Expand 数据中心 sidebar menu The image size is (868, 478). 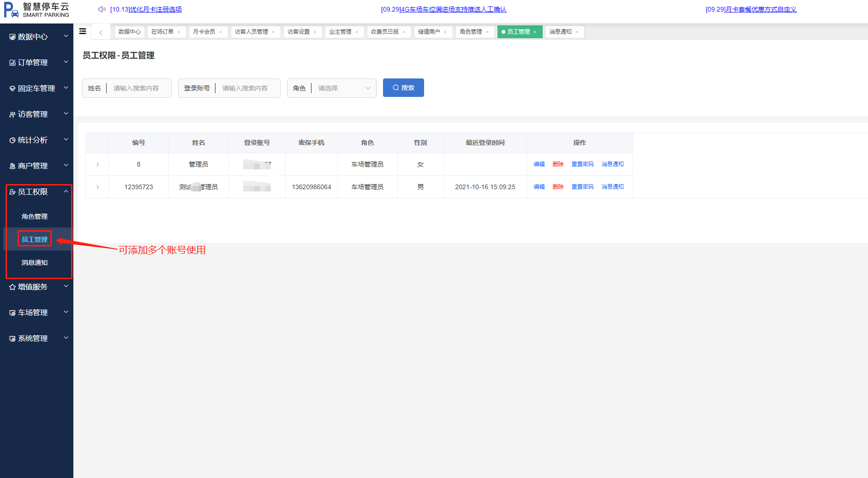pyautogui.click(x=36, y=36)
